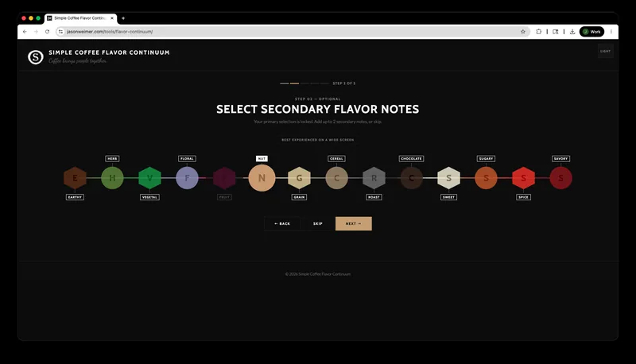The height and width of the screenshot is (364, 636).
Task: Click the Chocolate label tag
Action: pos(411,158)
